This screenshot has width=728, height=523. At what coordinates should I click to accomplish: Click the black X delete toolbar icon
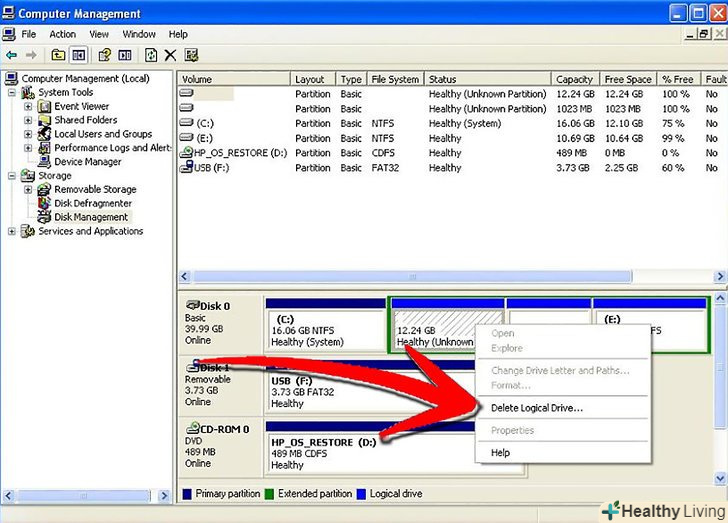point(171,56)
